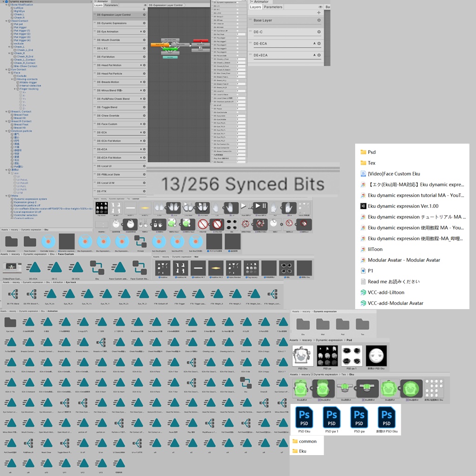Toggle the Dynamic expression component enable checkbox

7,1
